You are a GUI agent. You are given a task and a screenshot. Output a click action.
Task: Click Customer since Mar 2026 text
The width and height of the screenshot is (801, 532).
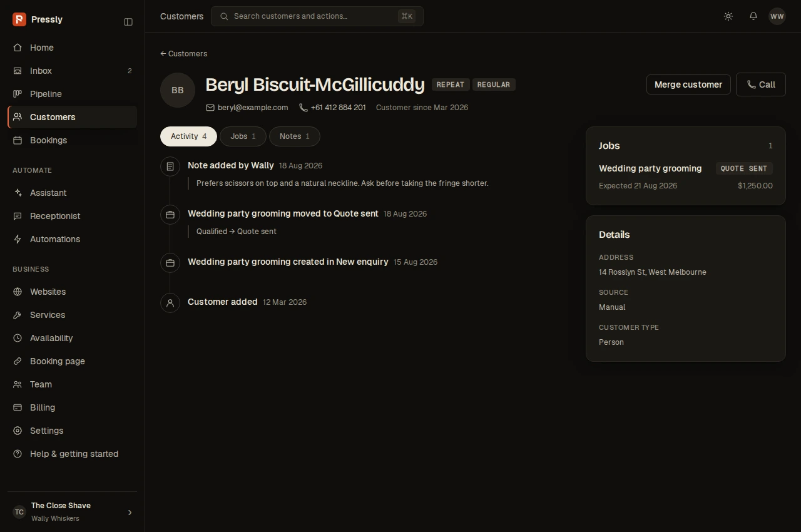click(422, 108)
